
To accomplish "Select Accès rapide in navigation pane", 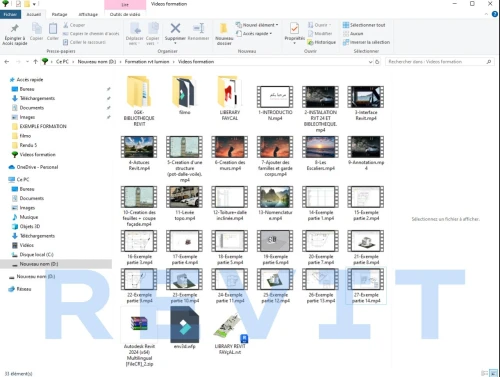I will (30, 80).
